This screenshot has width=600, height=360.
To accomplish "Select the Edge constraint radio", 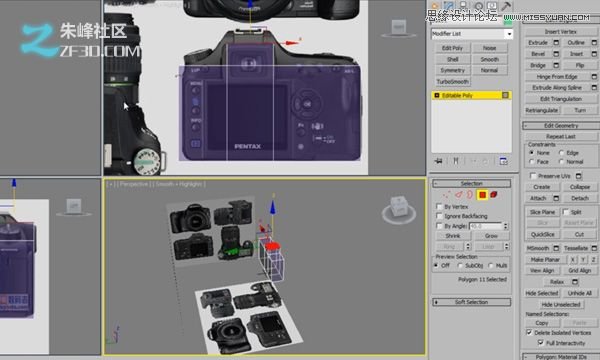I will 561,152.
